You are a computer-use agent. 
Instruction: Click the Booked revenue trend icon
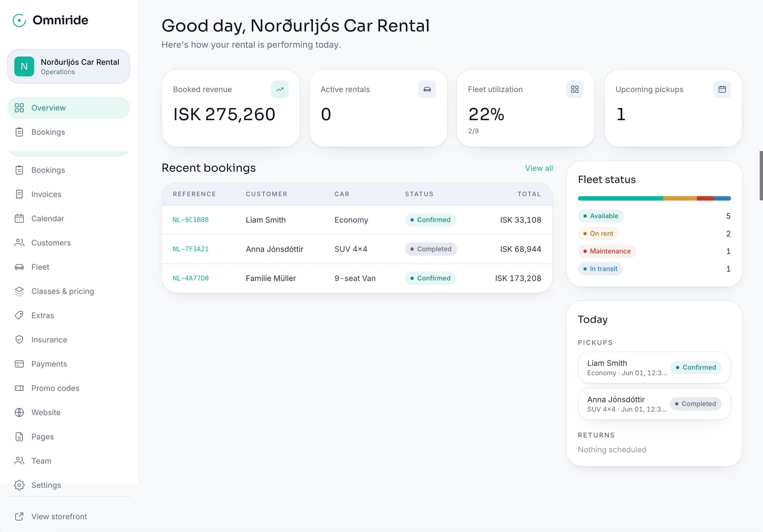click(x=280, y=89)
